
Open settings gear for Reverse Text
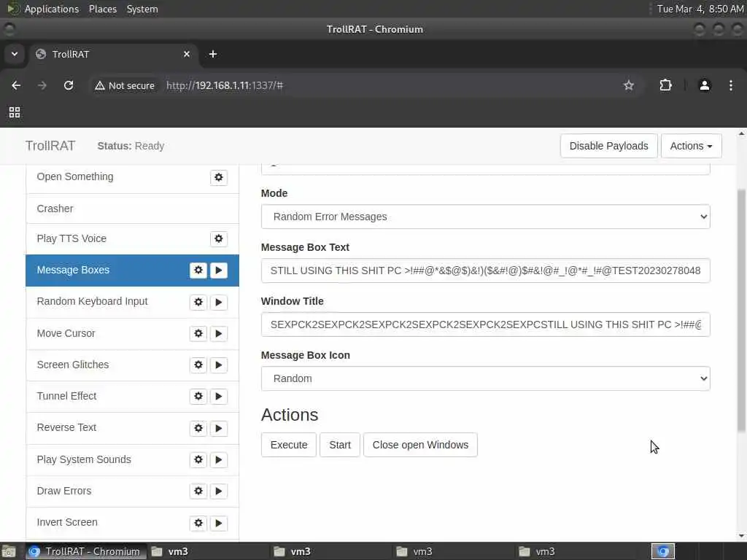point(198,428)
